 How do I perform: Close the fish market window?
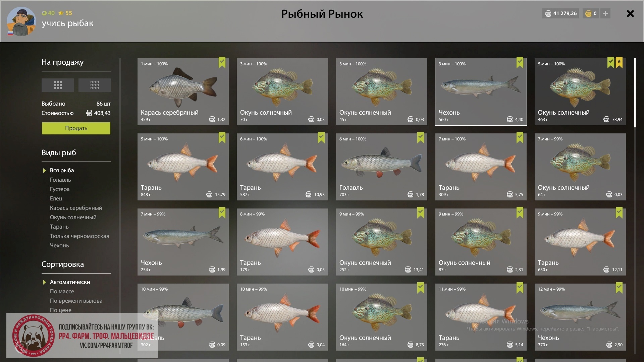(630, 13)
